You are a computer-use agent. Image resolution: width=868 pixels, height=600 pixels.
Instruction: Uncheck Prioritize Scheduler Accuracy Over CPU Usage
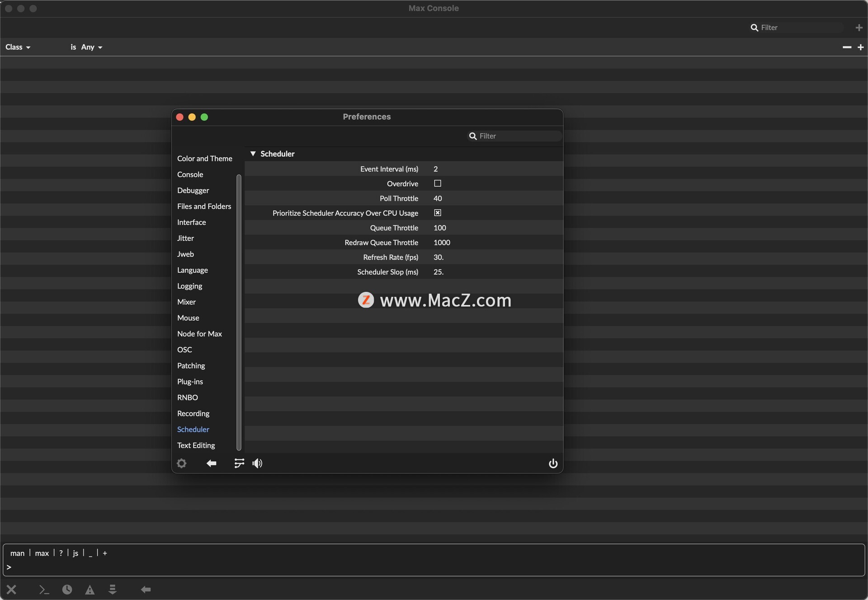tap(438, 213)
